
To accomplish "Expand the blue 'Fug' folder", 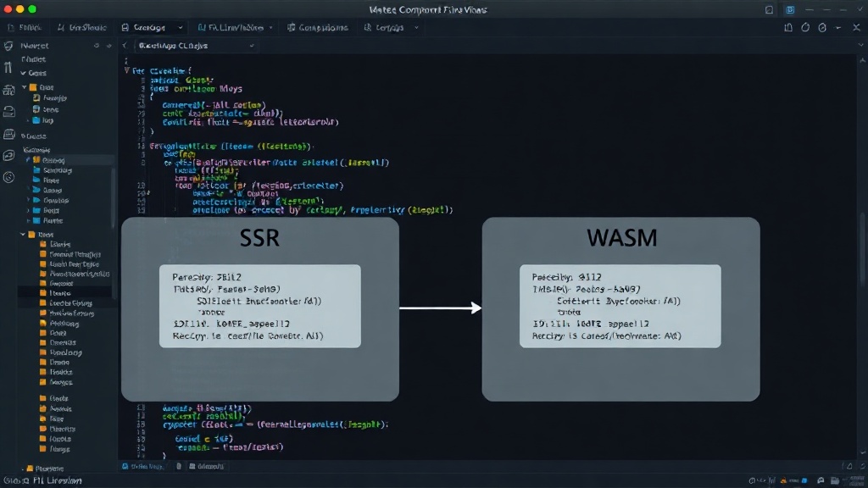I will 28,120.
